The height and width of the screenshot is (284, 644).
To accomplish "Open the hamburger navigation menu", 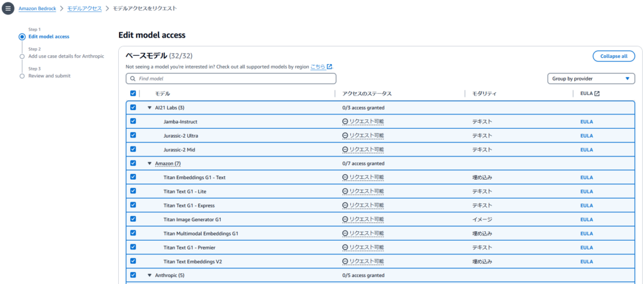I will [8, 9].
